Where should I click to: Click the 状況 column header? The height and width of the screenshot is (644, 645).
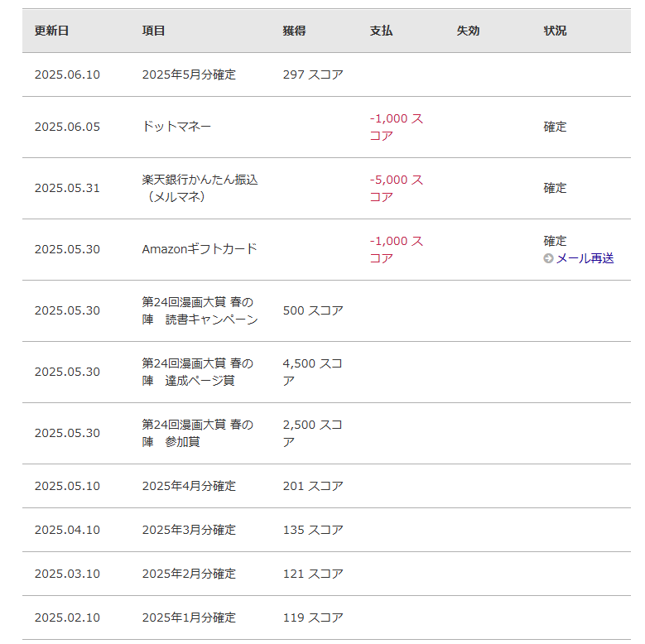(555, 31)
